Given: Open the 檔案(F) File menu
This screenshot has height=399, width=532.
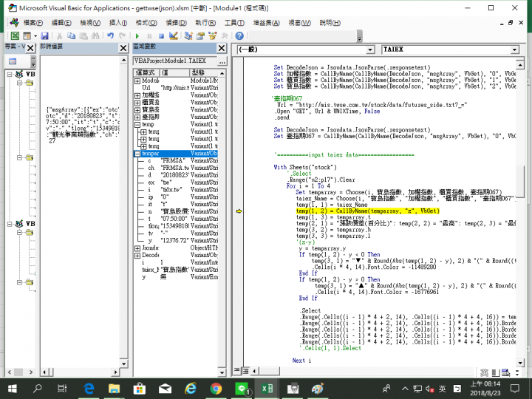Looking at the screenshot, I should coord(33,23).
